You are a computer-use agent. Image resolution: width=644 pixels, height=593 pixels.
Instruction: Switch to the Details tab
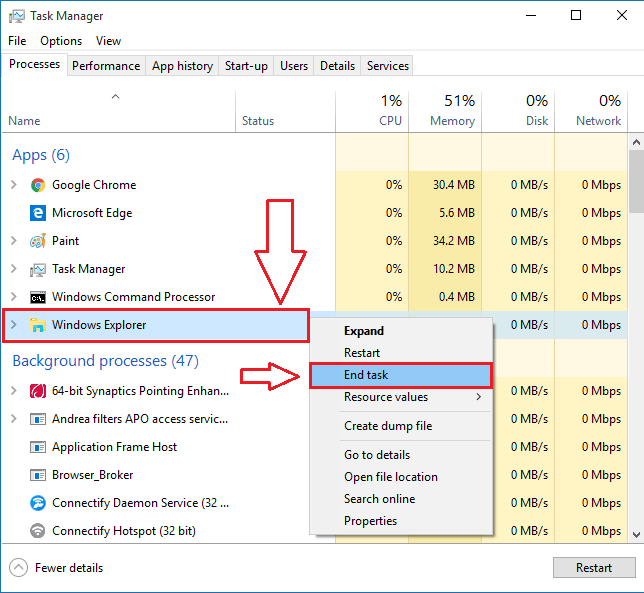pos(337,66)
